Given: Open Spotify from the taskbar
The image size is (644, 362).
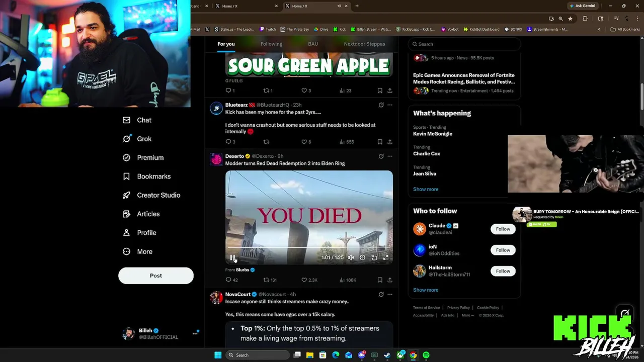Looking at the screenshot, I should (426, 355).
